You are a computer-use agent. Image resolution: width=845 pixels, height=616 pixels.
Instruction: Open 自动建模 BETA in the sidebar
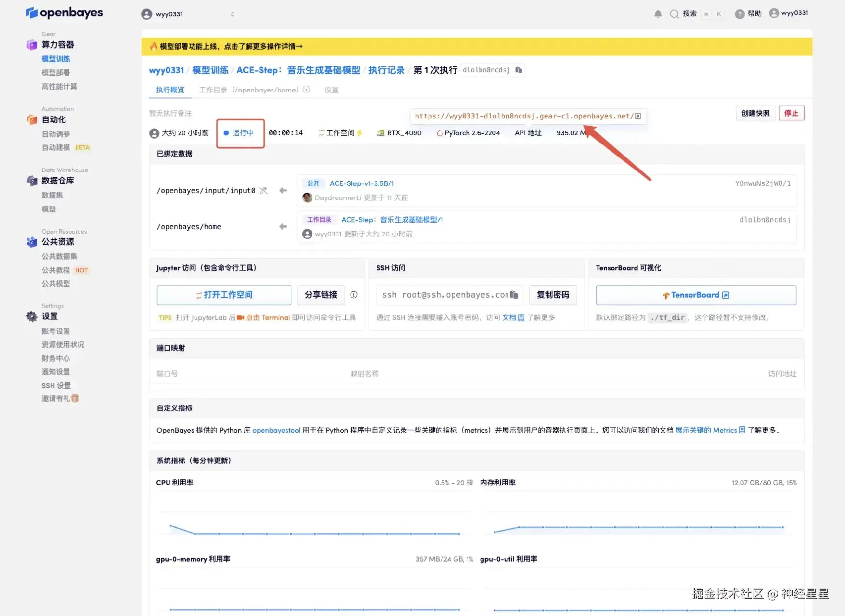[x=66, y=147]
